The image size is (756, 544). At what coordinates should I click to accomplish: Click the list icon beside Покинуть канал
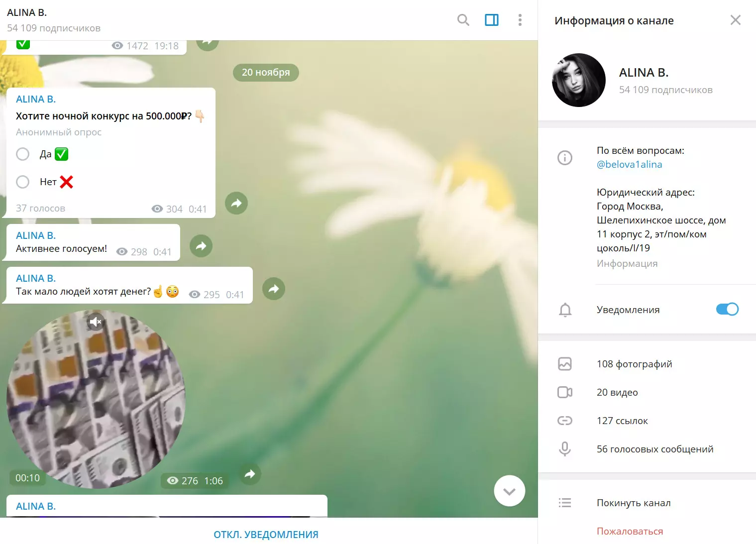click(x=565, y=503)
